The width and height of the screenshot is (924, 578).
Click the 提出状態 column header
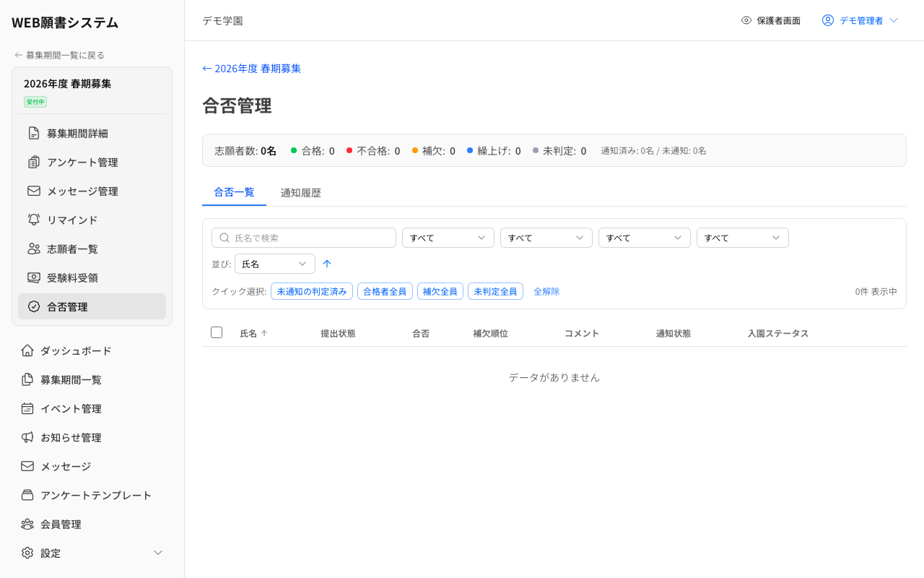coord(338,333)
